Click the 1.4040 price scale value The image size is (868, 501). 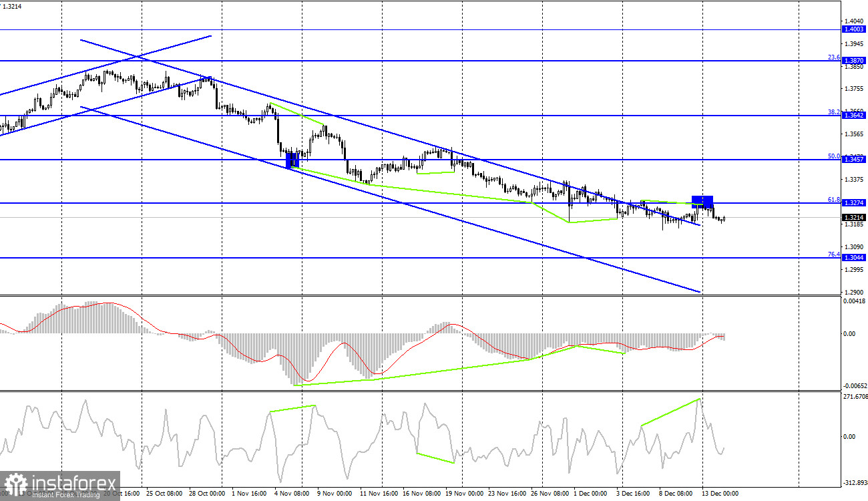click(x=855, y=21)
